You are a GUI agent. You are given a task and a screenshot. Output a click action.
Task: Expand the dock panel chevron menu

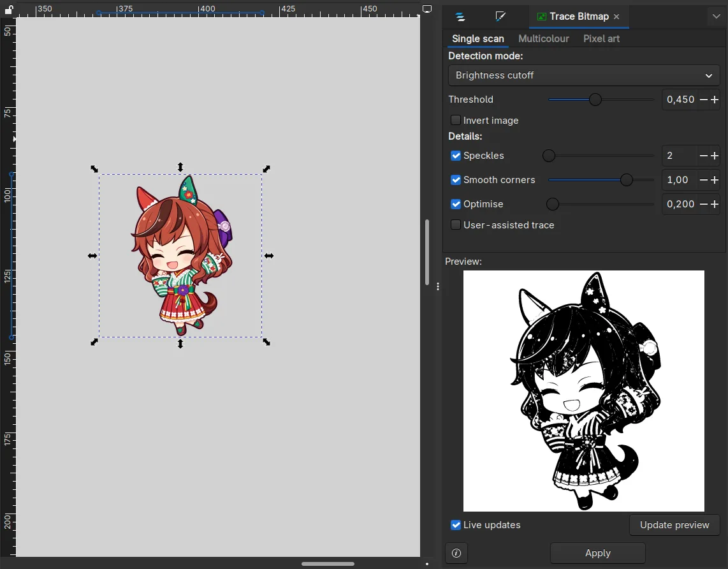tap(717, 16)
